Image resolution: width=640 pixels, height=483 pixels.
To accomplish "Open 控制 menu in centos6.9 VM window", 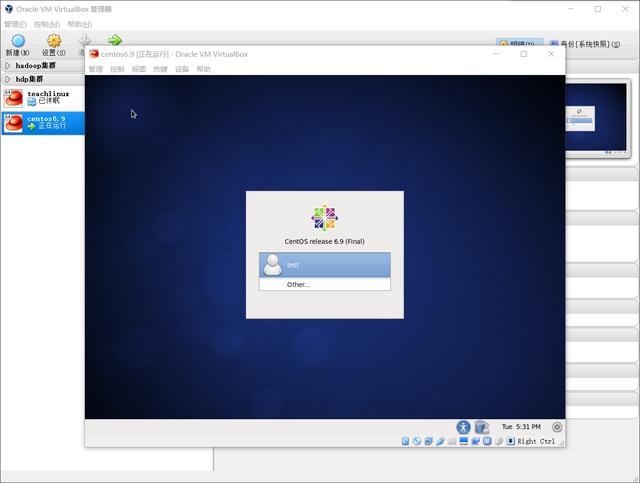I will (x=117, y=69).
